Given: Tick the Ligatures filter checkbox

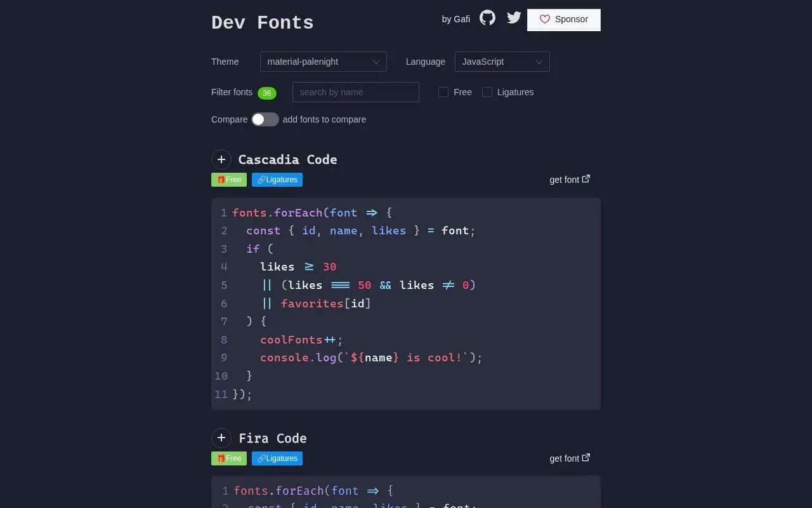Looking at the screenshot, I should 487,92.
